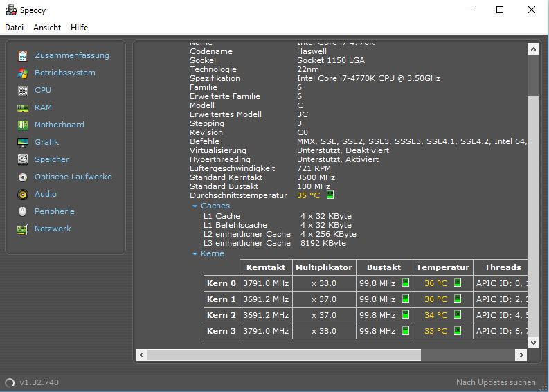Click Kern 2 temperature value 34 °C

click(436, 315)
